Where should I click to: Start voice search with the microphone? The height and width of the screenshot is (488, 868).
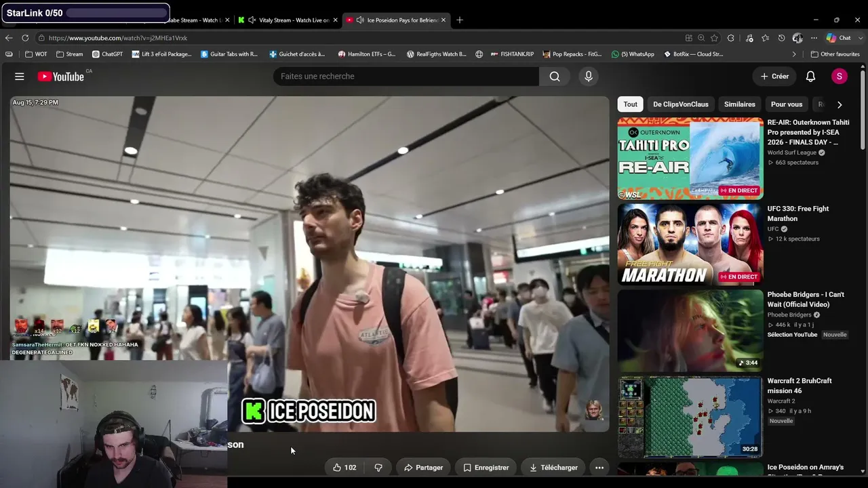tap(589, 77)
